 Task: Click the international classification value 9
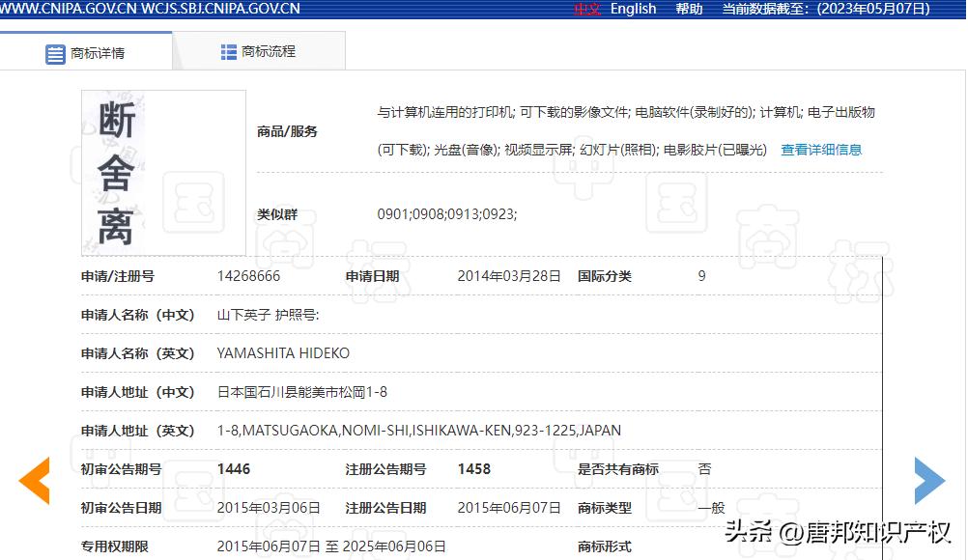coord(701,276)
